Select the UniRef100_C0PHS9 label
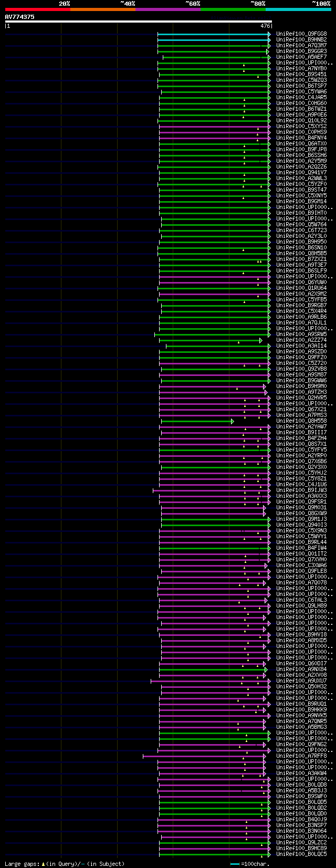Image resolution: width=336 pixels, height=868 pixels. click(301, 132)
